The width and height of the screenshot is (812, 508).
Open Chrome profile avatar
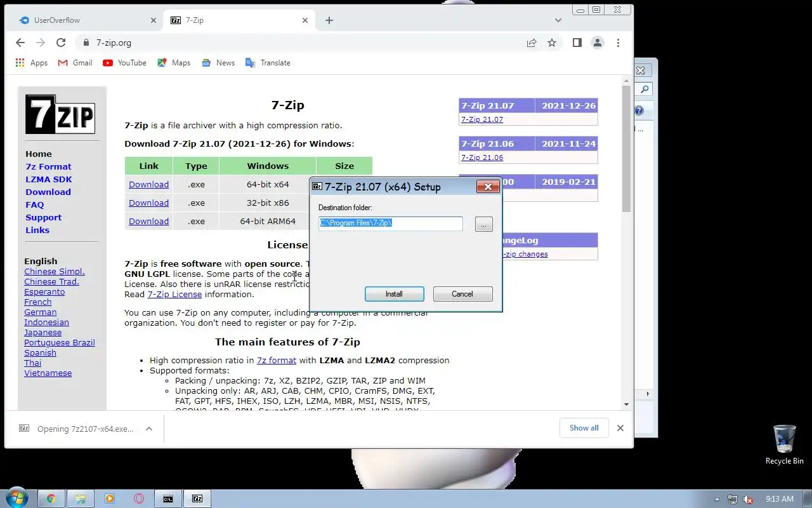tap(598, 43)
